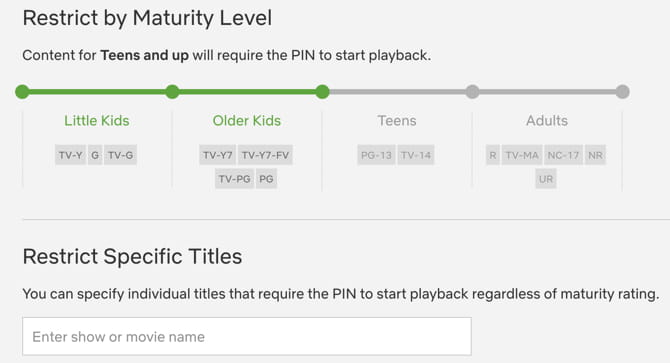
Task: Select the TV-PG rating badge
Action: [234, 179]
